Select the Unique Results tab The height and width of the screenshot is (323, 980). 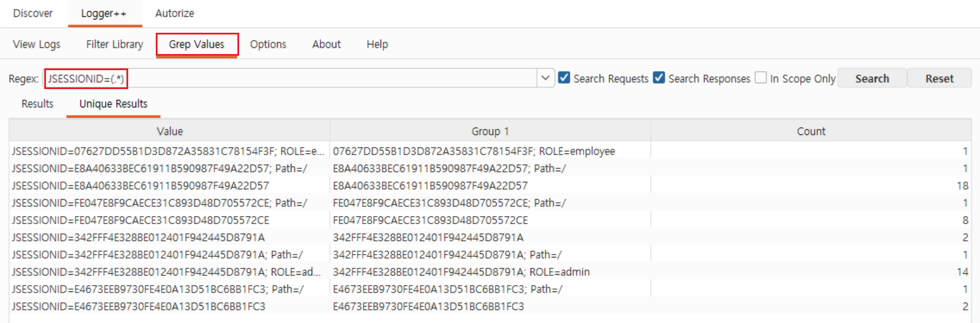click(113, 104)
